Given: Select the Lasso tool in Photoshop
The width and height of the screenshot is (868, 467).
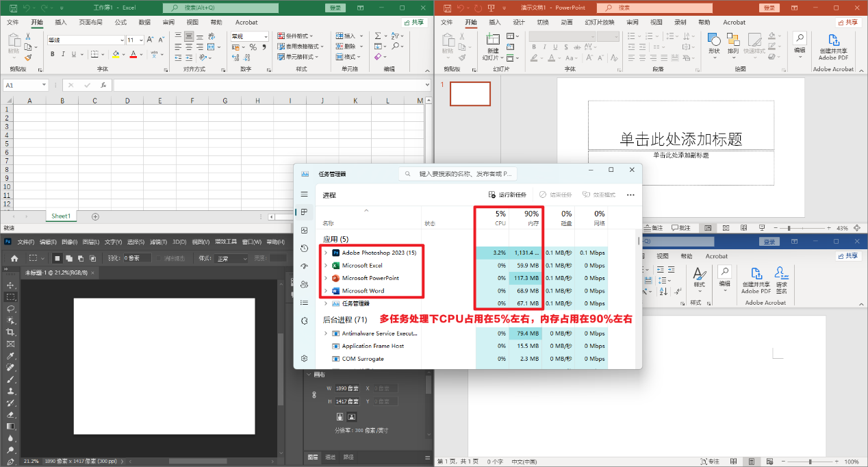Looking at the screenshot, I should 10,309.
